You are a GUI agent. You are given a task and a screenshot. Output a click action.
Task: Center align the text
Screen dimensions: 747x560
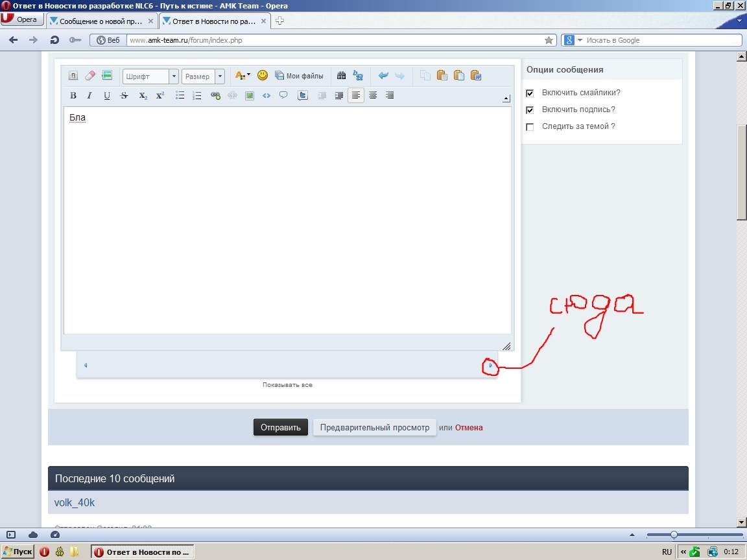373,95
